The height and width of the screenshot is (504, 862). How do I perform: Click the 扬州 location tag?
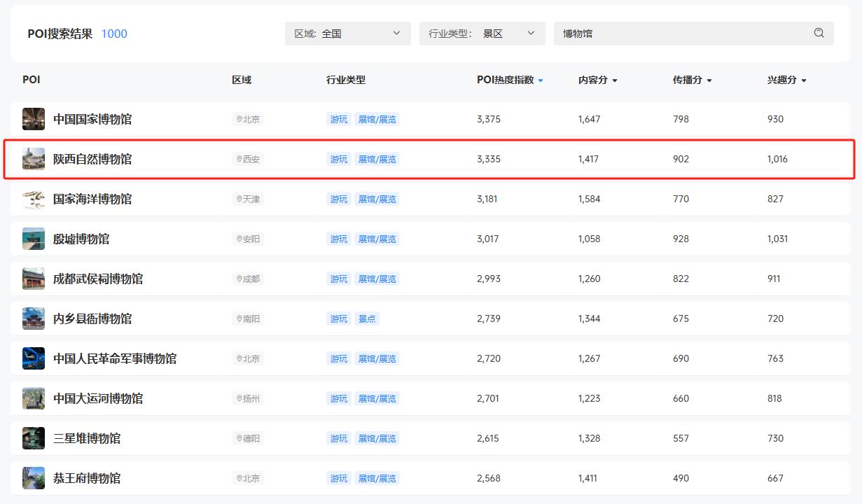pyautogui.click(x=248, y=398)
